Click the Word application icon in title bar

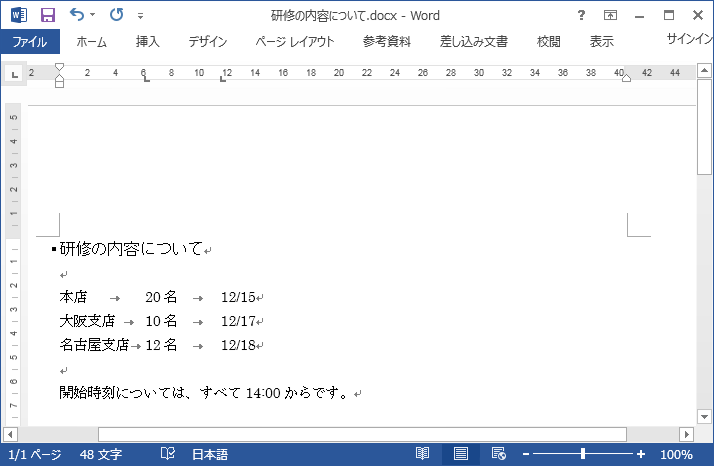click(x=18, y=15)
